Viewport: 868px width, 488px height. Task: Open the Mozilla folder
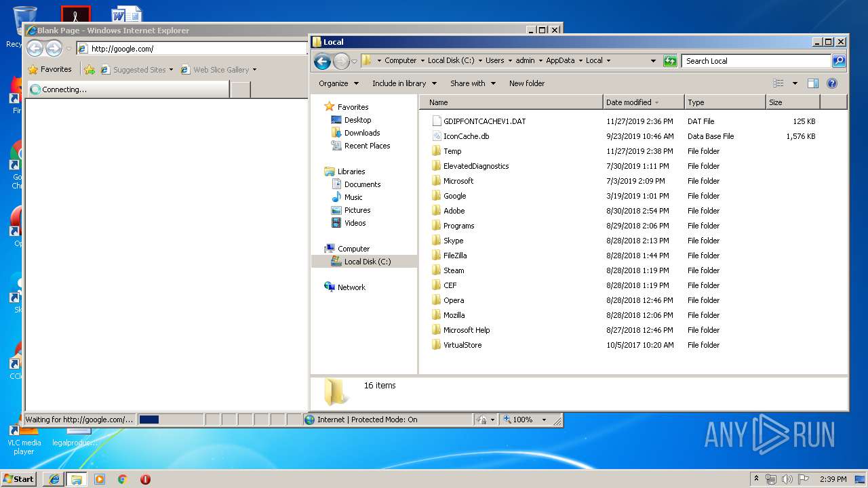pos(454,315)
